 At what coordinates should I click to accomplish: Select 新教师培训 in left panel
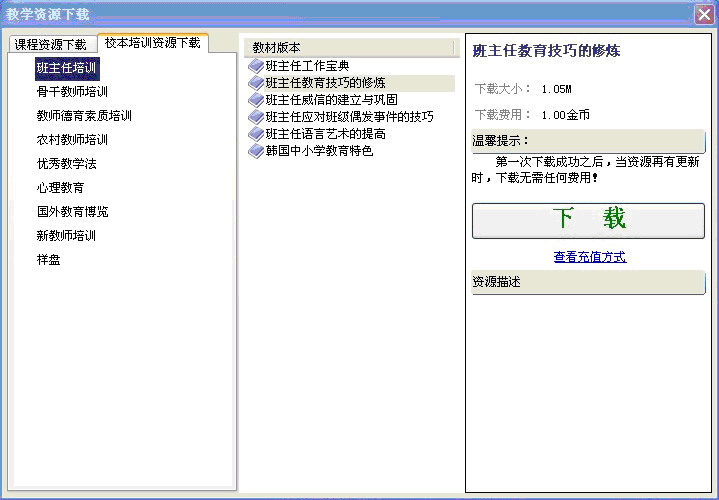pos(66,236)
